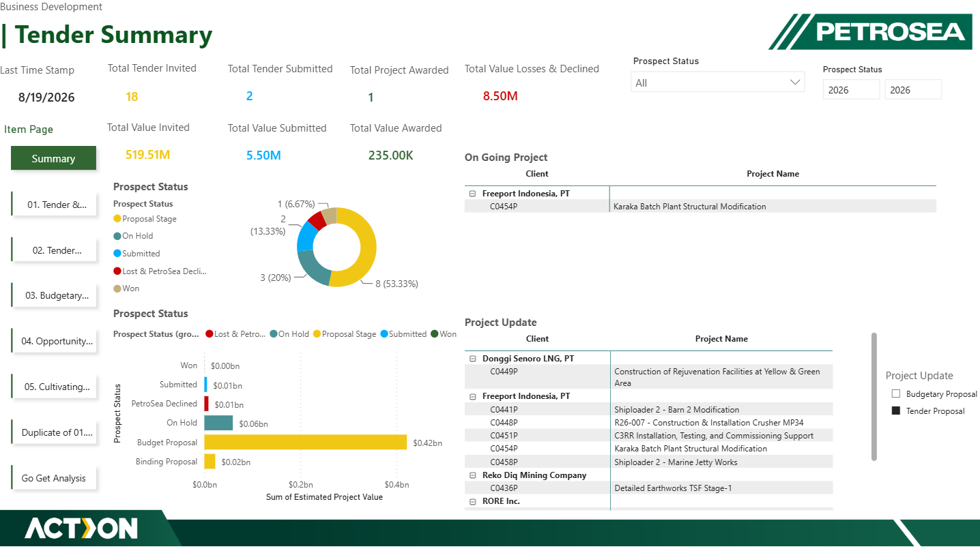Click the Binding Proposal yellow bar

210,462
